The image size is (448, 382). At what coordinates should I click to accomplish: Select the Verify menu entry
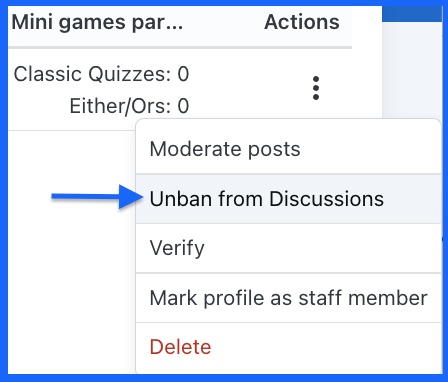pyautogui.click(x=289, y=248)
